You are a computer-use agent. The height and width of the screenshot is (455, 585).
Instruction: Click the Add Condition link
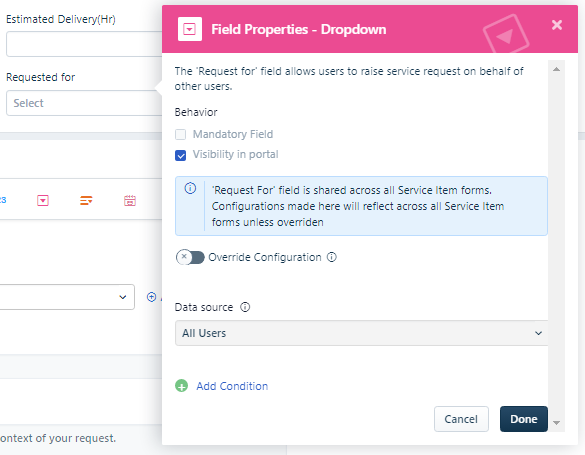(232, 386)
